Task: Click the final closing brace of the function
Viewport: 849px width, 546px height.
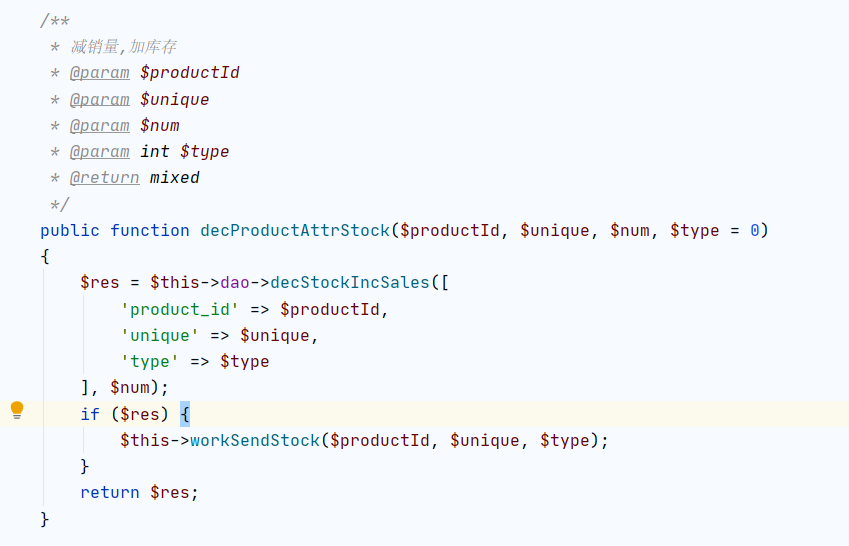Action: tap(45, 518)
